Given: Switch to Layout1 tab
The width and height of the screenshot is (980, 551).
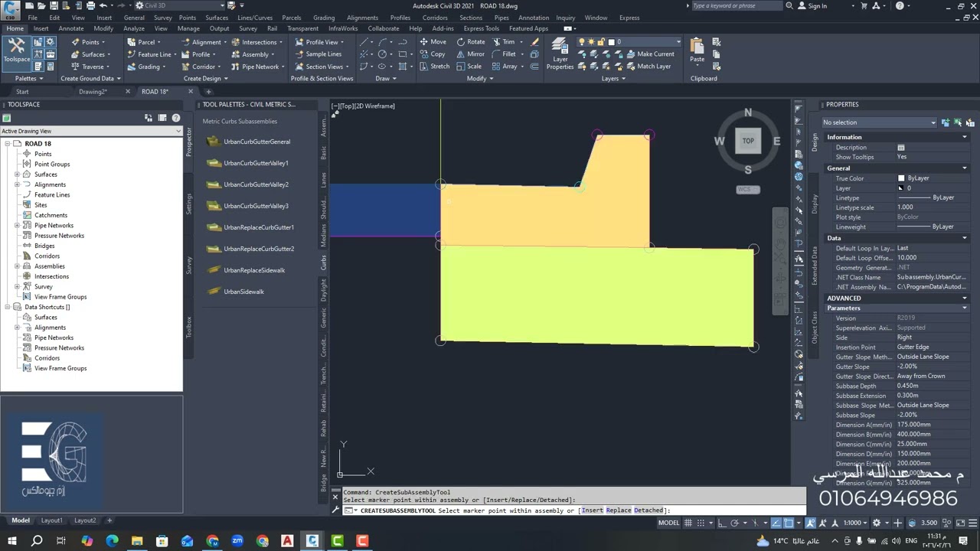Looking at the screenshot, I should (x=51, y=520).
